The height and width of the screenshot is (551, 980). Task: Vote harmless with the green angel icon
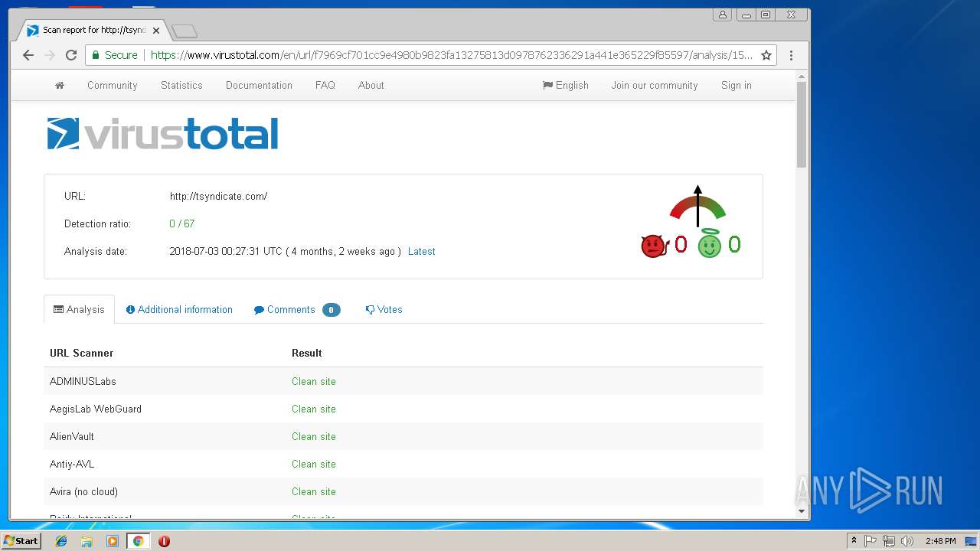710,244
